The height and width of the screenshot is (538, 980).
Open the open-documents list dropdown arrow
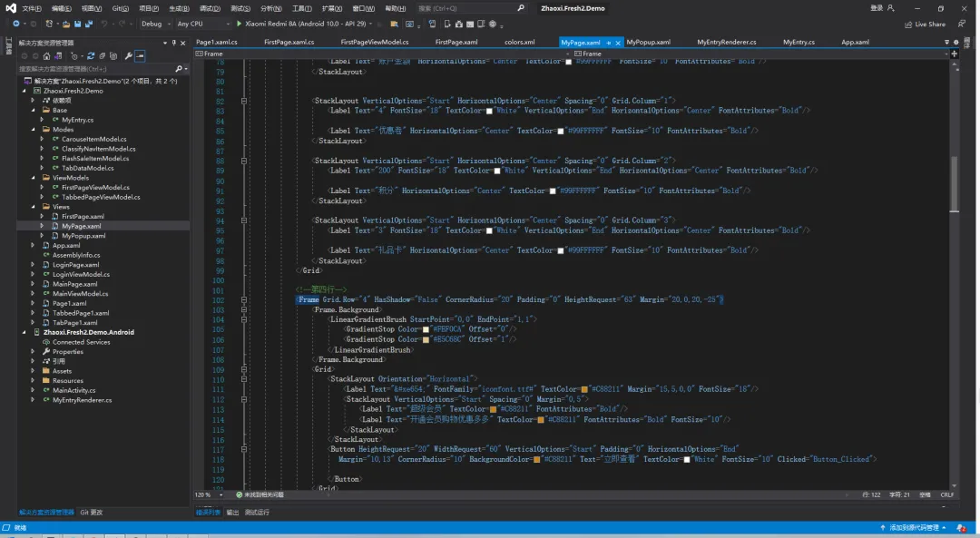[x=946, y=42]
